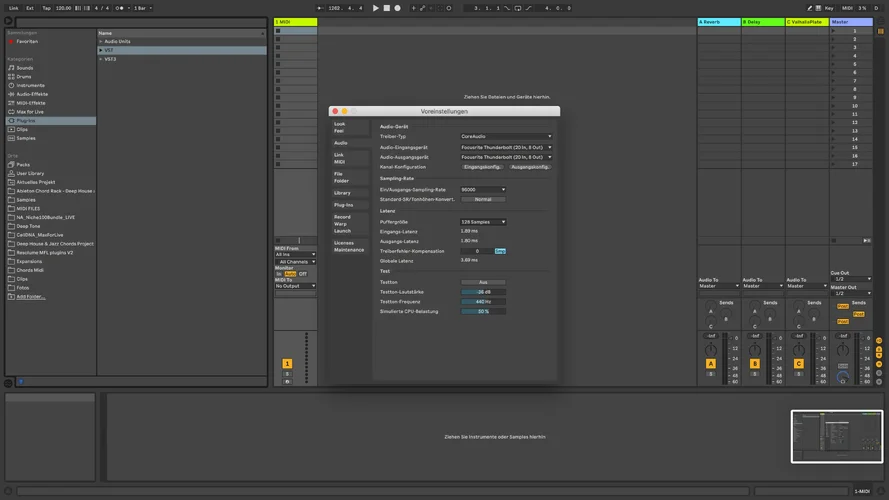
Task: Open the Drums category in the browser
Action: point(23,76)
